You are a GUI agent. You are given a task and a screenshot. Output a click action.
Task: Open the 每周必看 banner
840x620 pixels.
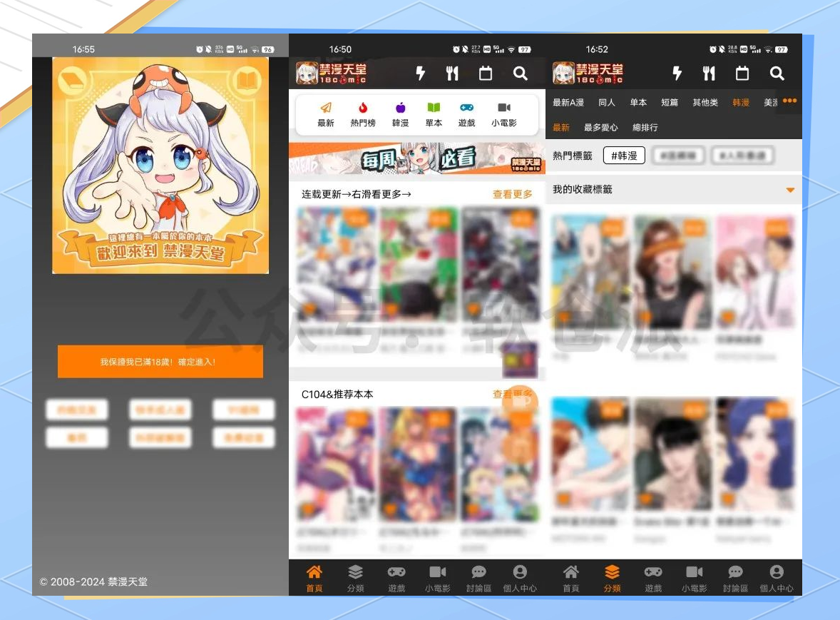coord(416,158)
